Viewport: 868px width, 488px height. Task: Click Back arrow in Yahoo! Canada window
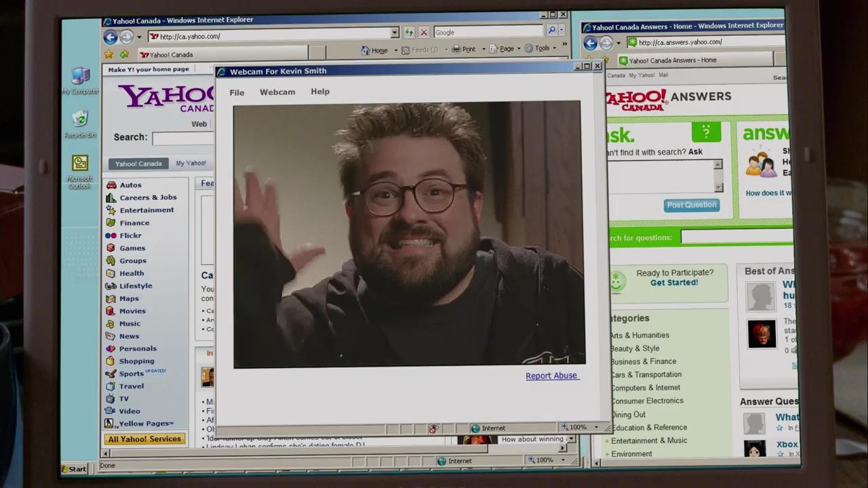tap(111, 37)
